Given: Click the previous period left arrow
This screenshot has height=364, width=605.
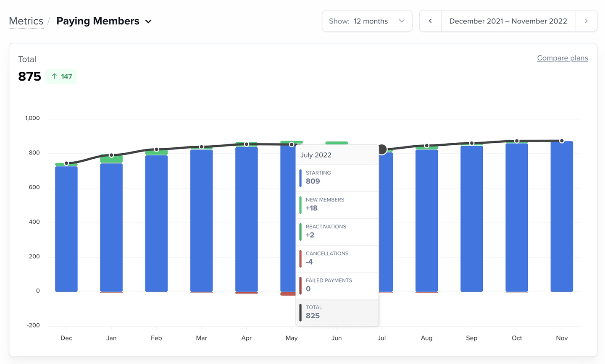Looking at the screenshot, I should [x=430, y=21].
